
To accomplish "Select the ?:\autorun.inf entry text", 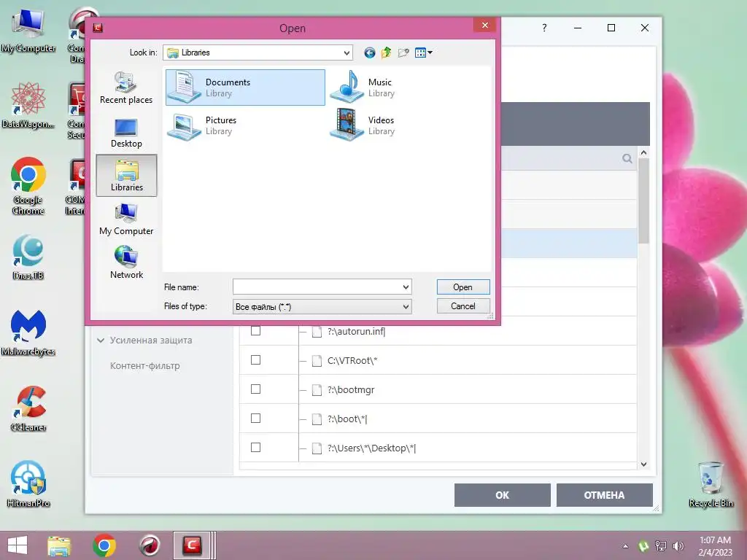I will point(356,332).
